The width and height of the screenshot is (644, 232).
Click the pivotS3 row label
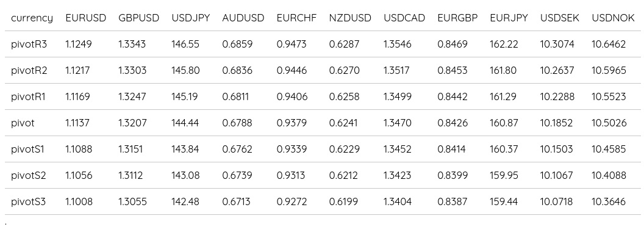(28, 202)
